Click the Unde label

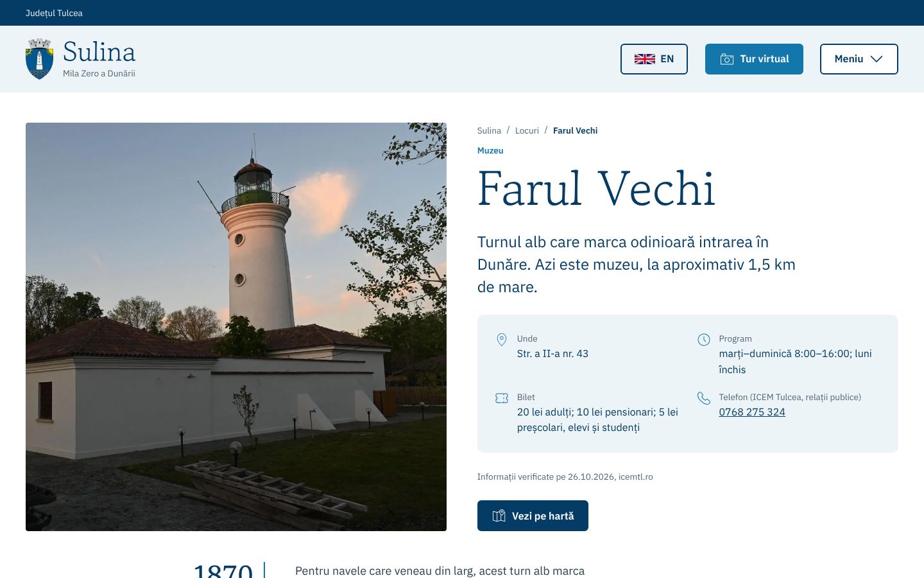(527, 338)
